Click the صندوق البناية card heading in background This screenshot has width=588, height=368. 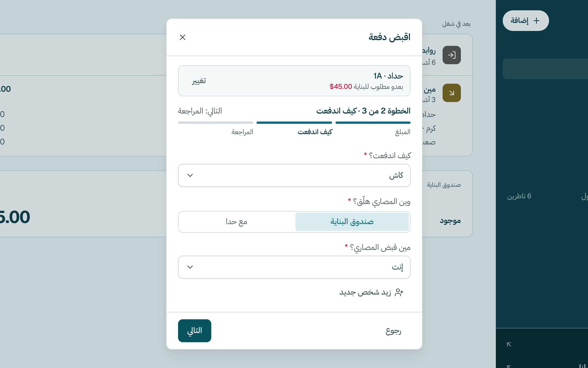(444, 185)
